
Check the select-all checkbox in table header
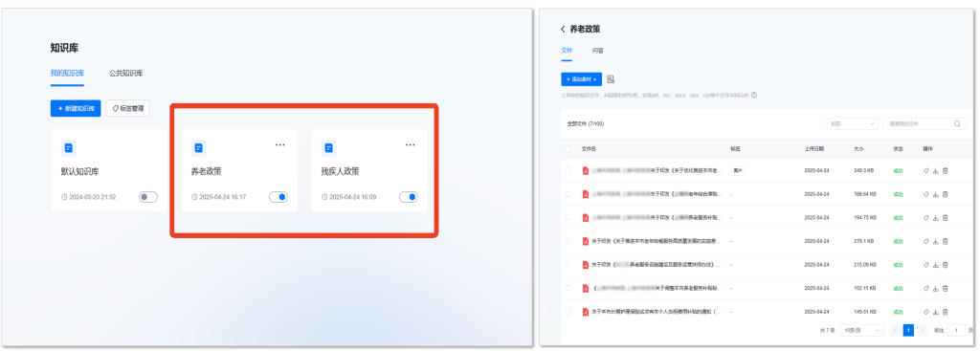pos(568,148)
